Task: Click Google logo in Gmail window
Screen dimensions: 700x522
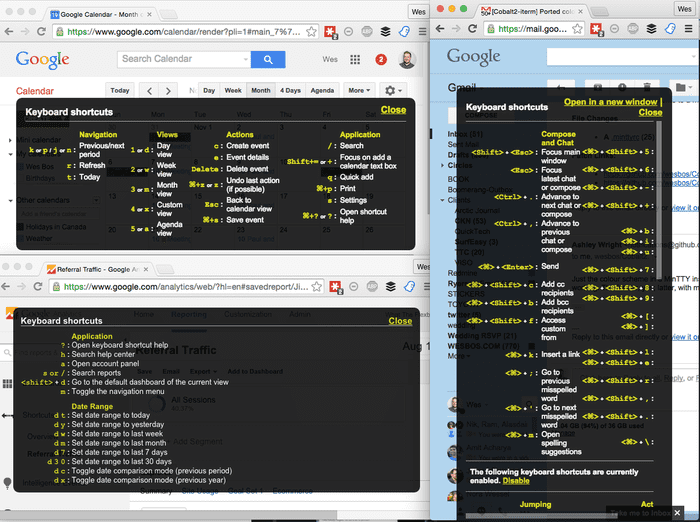Action: click(x=473, y=57)
